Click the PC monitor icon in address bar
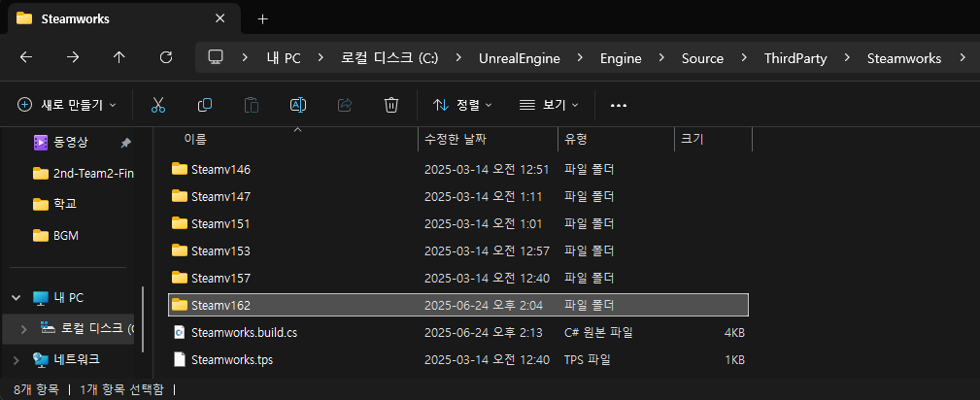 click(216, 57)
